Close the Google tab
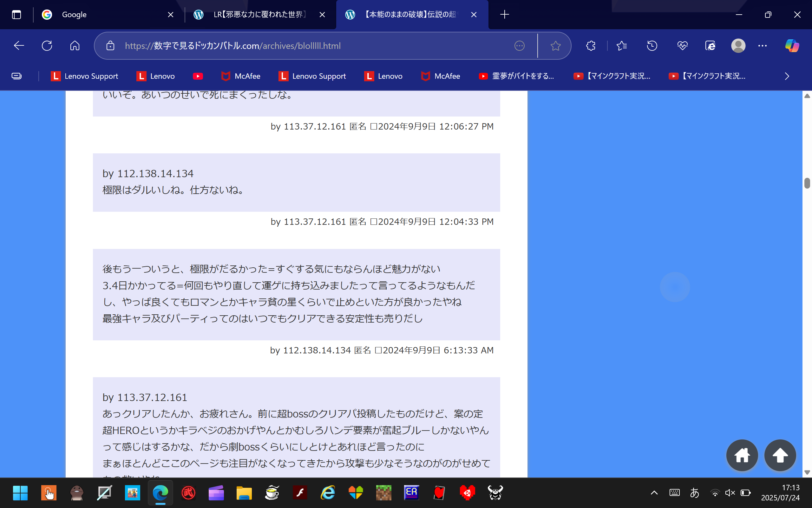 170,15
